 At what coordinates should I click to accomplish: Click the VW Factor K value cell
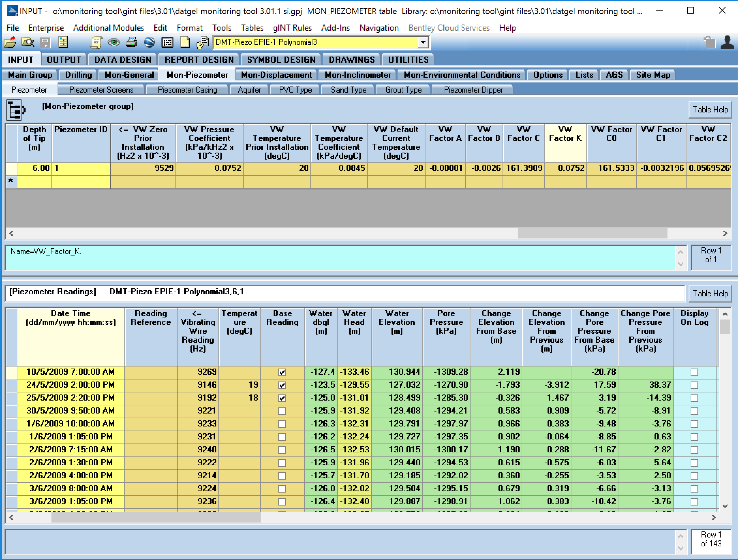[x=566, y=168]
